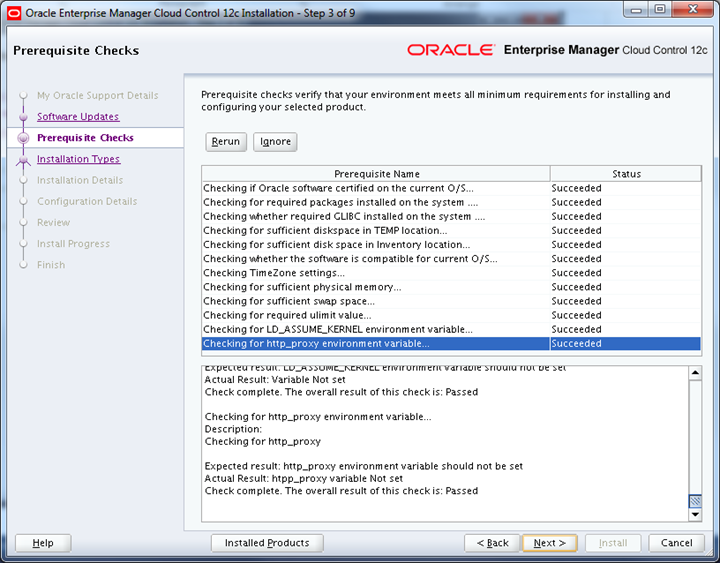Proceed with the Next button

(550, 543)
